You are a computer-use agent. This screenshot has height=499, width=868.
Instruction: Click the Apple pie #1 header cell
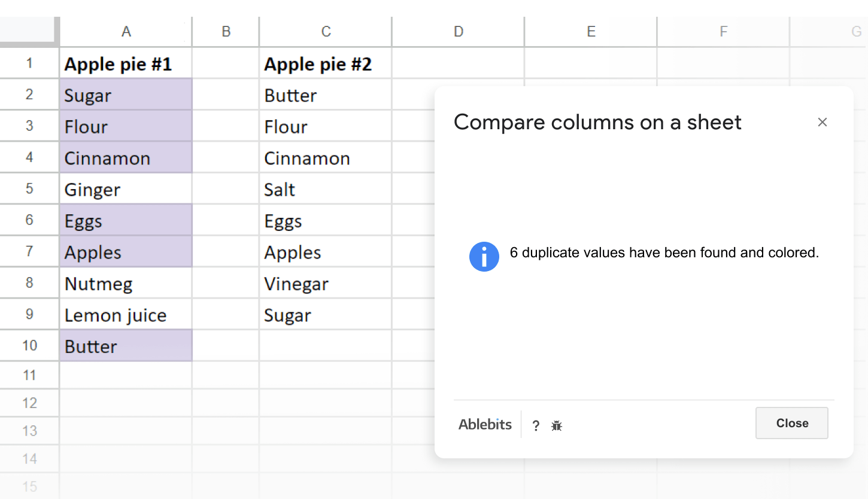pos(126,64)
